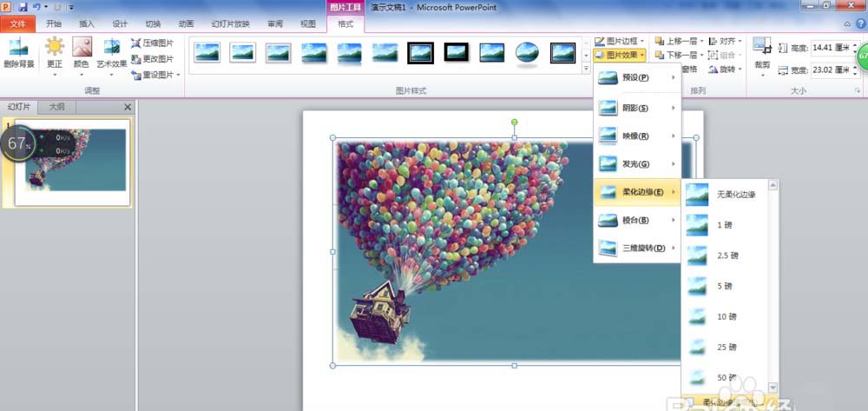Click the green rotation handle above picture
The image size is (868, 411).
point(514,122)
